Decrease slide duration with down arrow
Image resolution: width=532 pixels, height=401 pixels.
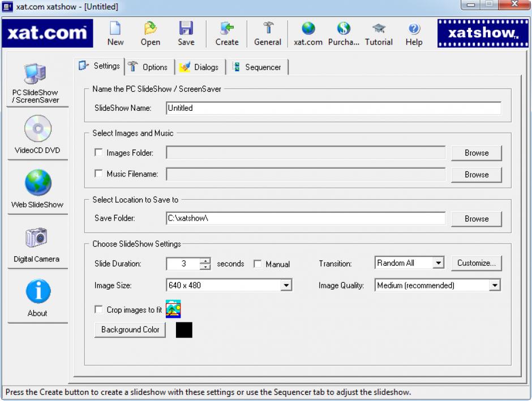[205, 267]
